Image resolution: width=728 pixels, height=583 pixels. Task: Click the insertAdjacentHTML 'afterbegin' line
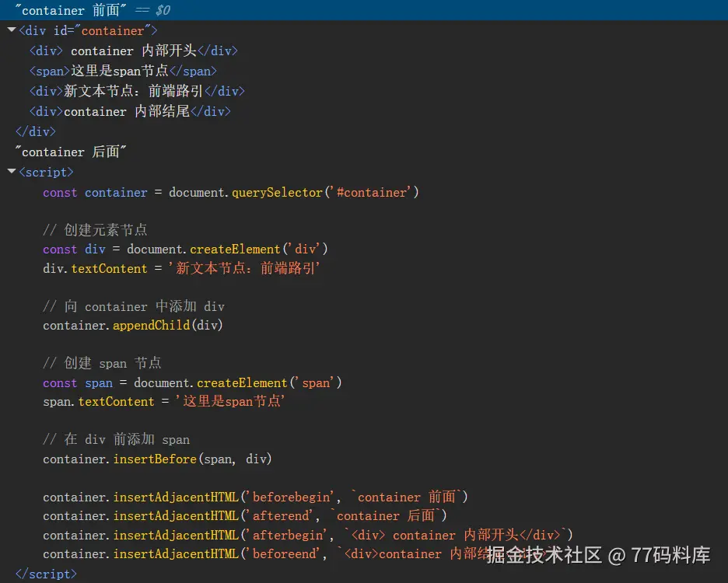[x=308, y=535]
